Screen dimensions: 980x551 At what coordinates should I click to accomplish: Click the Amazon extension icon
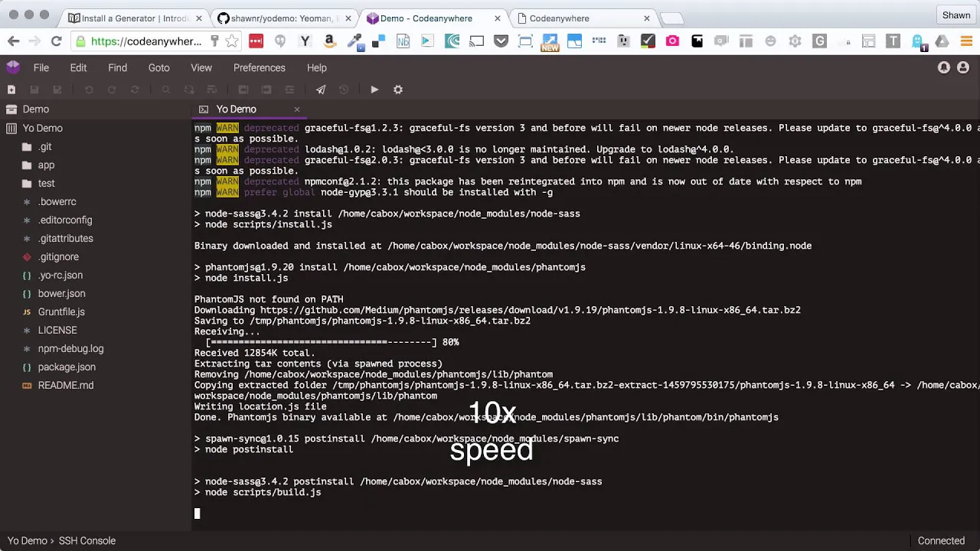(x=329, y=41)
